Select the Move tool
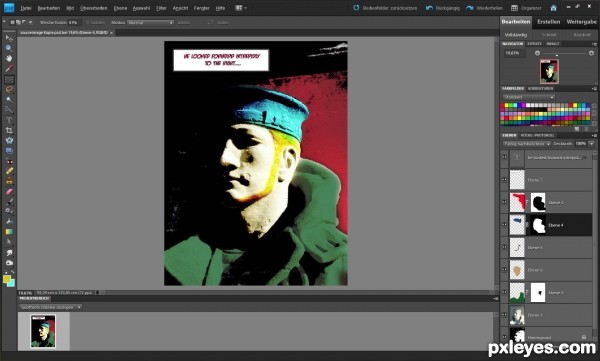The width and height of the screenshot is (600, 361). tap(9, 38)
